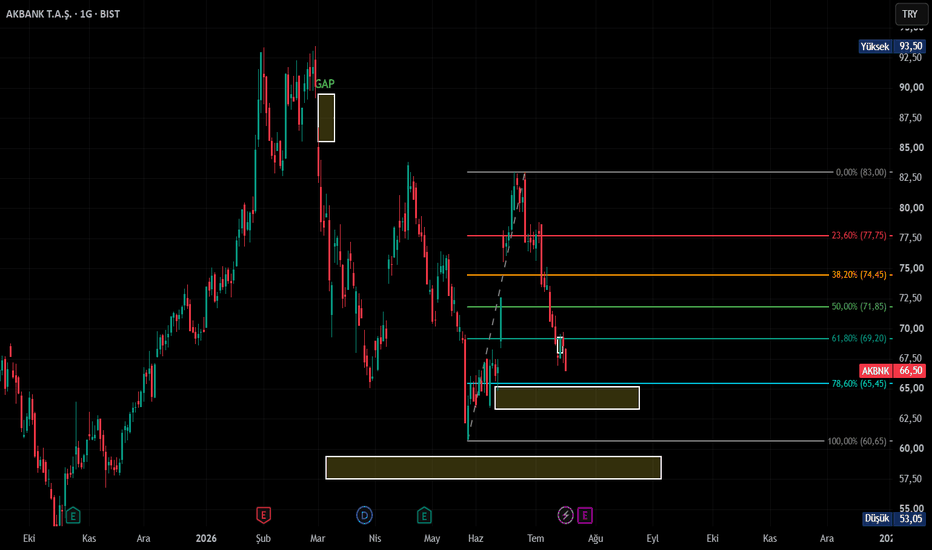Image resolution: width=932 pixels, height=550 pixels.
Task: Click the Nis month label on time axis
Action: 374,538
